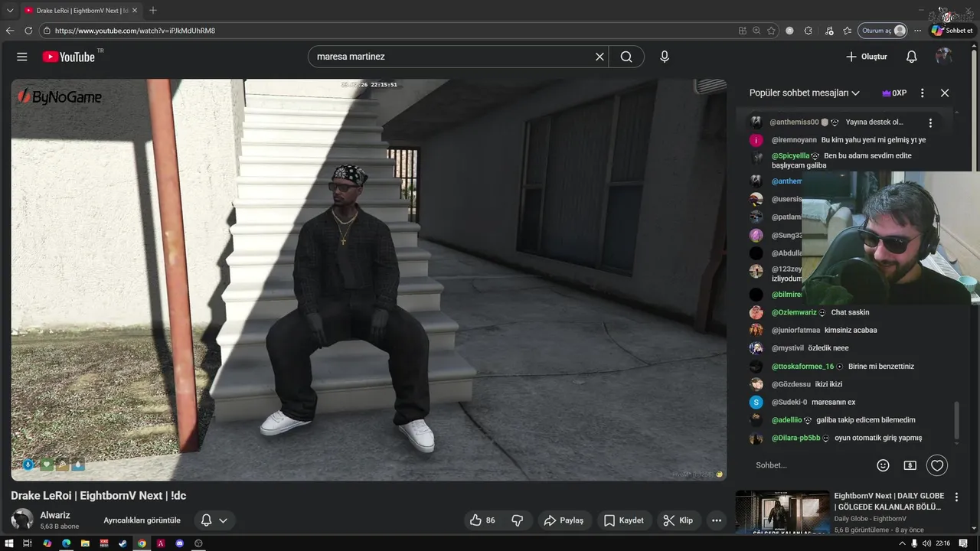Click Oturum aç sign-in button

coord(882,31)
